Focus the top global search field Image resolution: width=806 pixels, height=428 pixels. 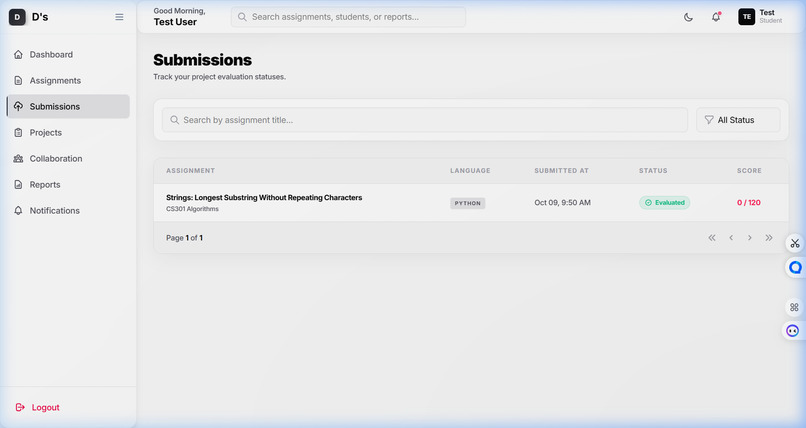point(349,17)
